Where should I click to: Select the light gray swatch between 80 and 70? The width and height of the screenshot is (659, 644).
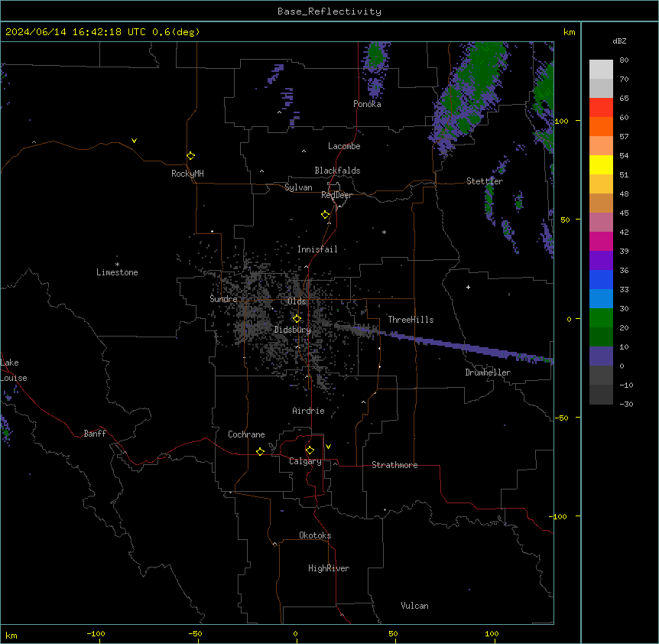pos(601,70)
